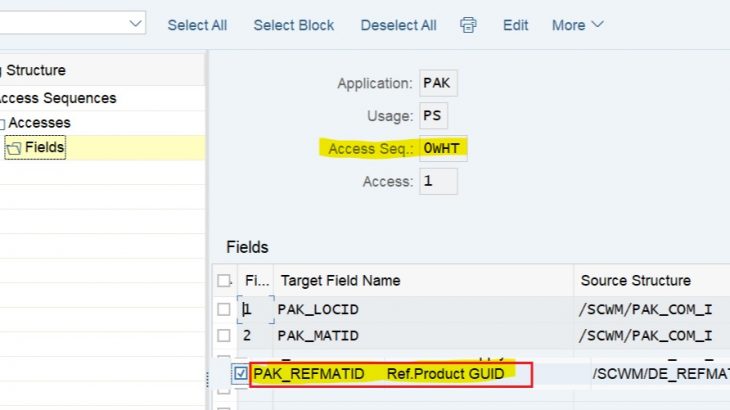Viewport: 730px width, 410px height.
Task: Click the Accesses folder icon
Action: click(x=2, y=123)
